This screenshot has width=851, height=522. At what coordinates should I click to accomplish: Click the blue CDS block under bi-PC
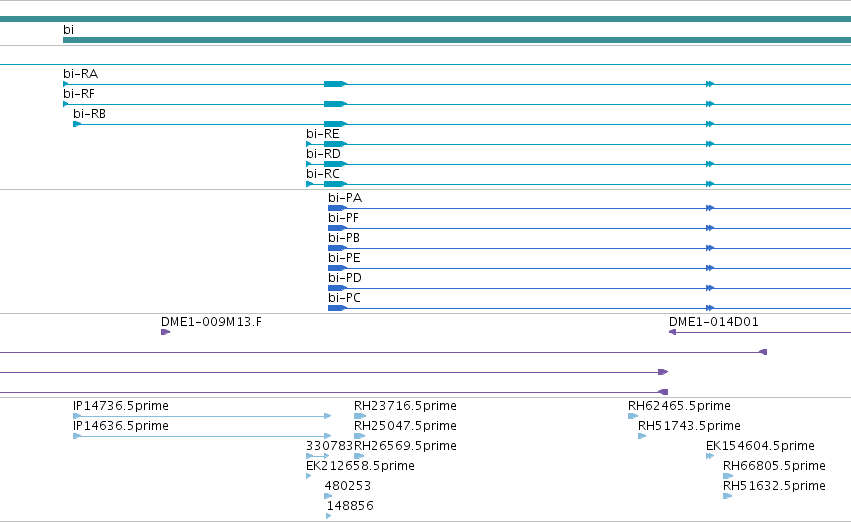(x=337, y=308)
